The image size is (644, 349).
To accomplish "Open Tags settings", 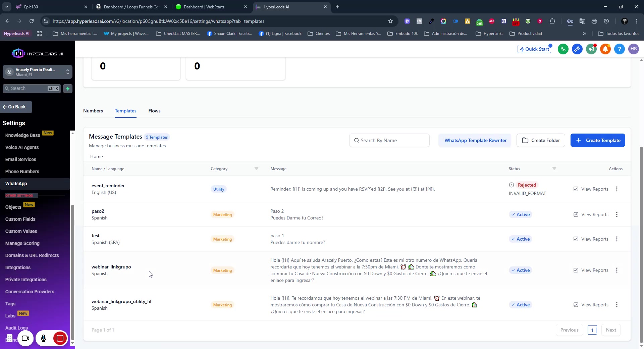I will [10, 304].
